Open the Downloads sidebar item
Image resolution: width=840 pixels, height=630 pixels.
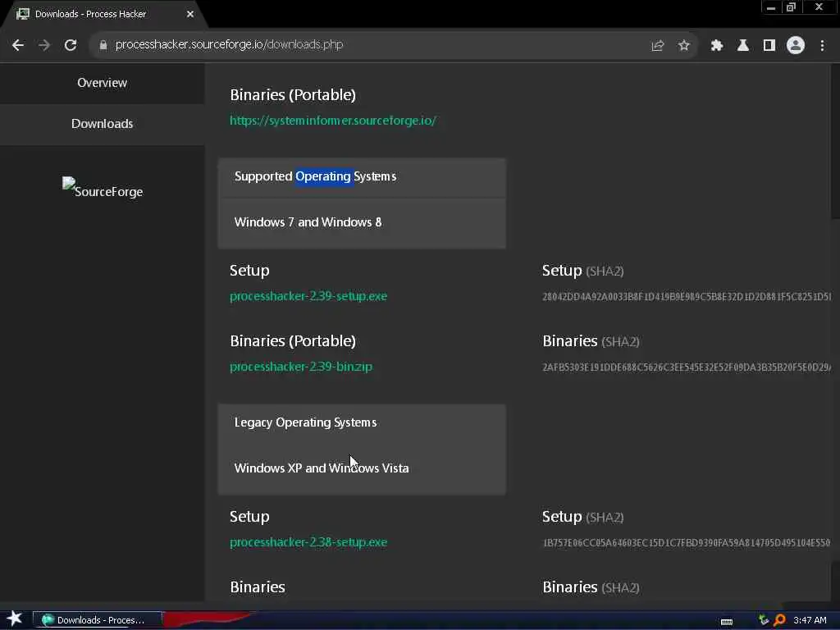[102, 124]
